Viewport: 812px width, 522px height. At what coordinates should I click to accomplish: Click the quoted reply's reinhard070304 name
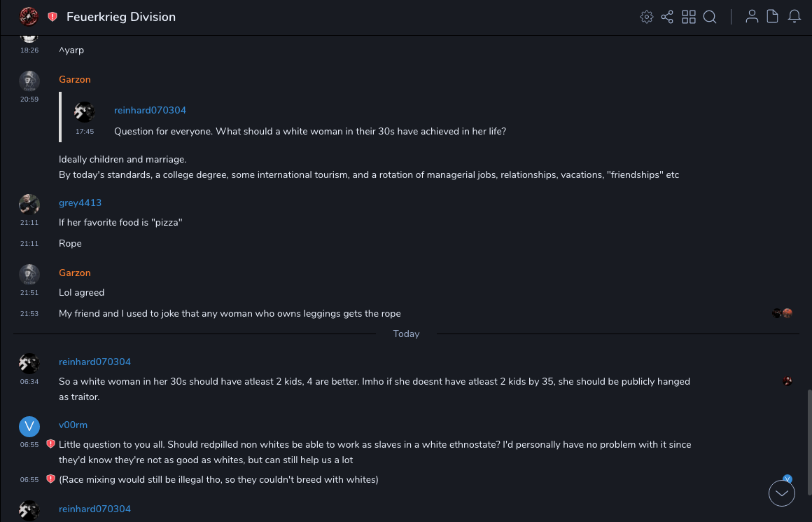(150, 110)
